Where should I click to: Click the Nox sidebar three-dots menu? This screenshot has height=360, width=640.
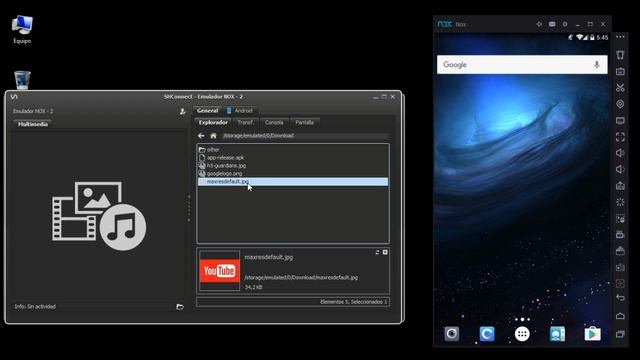[x=620, y=37]
